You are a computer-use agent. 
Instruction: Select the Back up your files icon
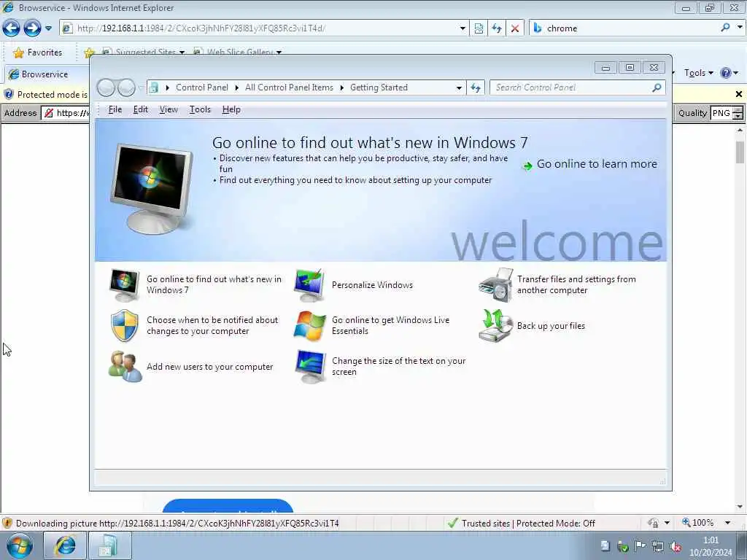(x=495, y=326)
